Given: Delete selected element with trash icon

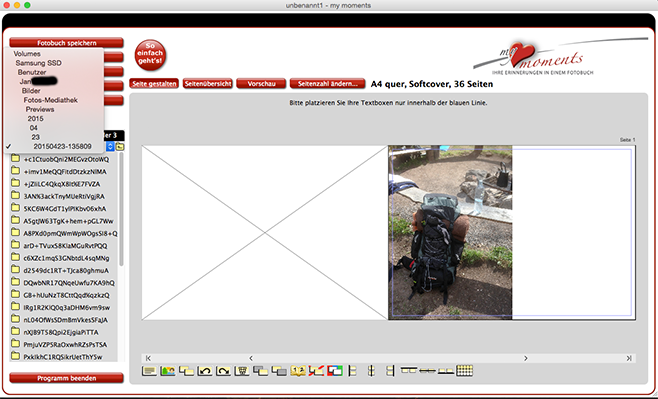Looking at the screenshot, I should coord(242,371).
